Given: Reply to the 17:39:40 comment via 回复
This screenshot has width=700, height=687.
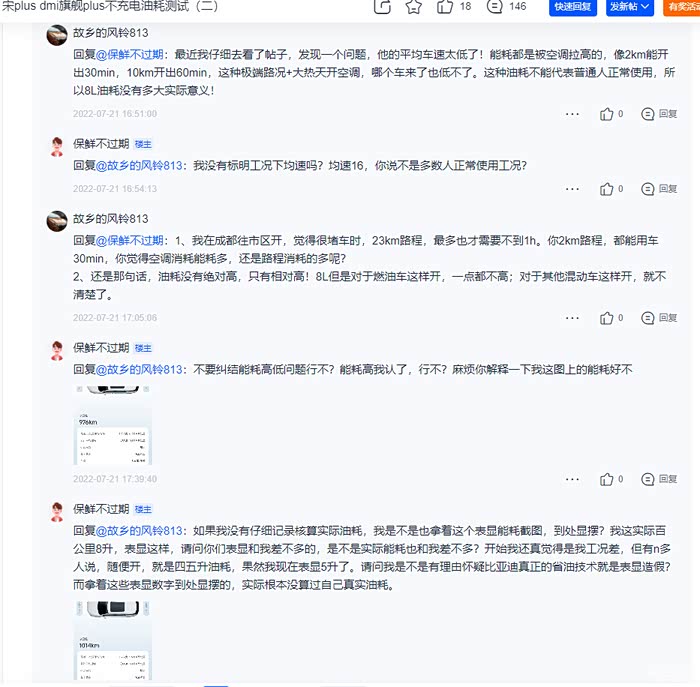Looking at the screenshot, I should (659, 479).
